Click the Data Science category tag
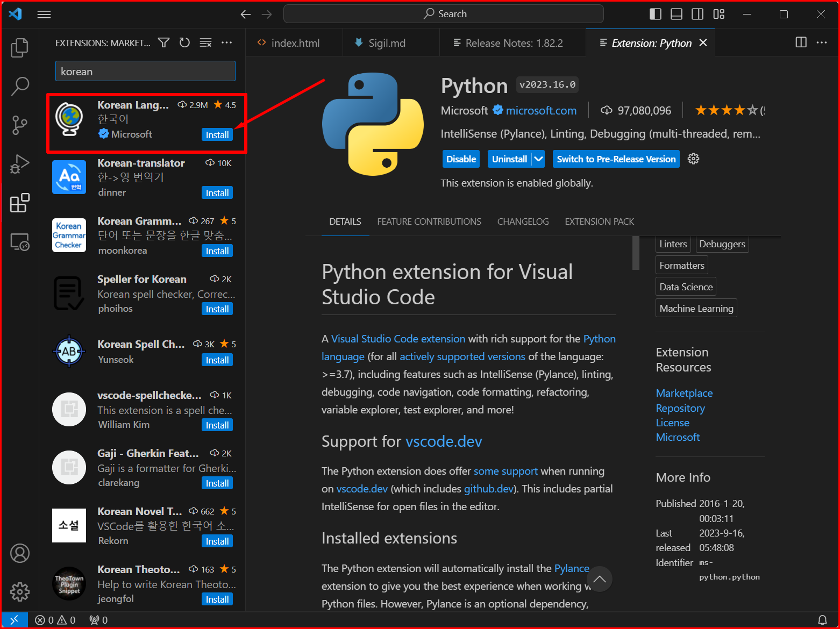Image resolution: width=840 pixels, height=629 pixels. coord(686,287)
